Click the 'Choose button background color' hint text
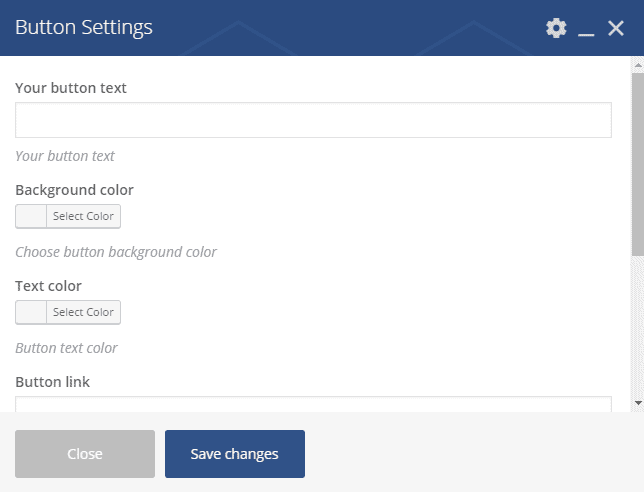 116,252
